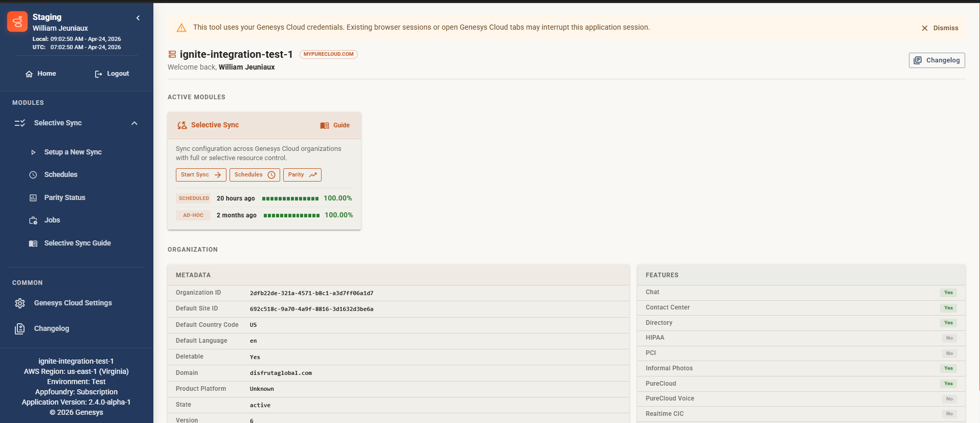Click the SCHEDULED sync progress bar
980x423 pixels.
point(290,198)
